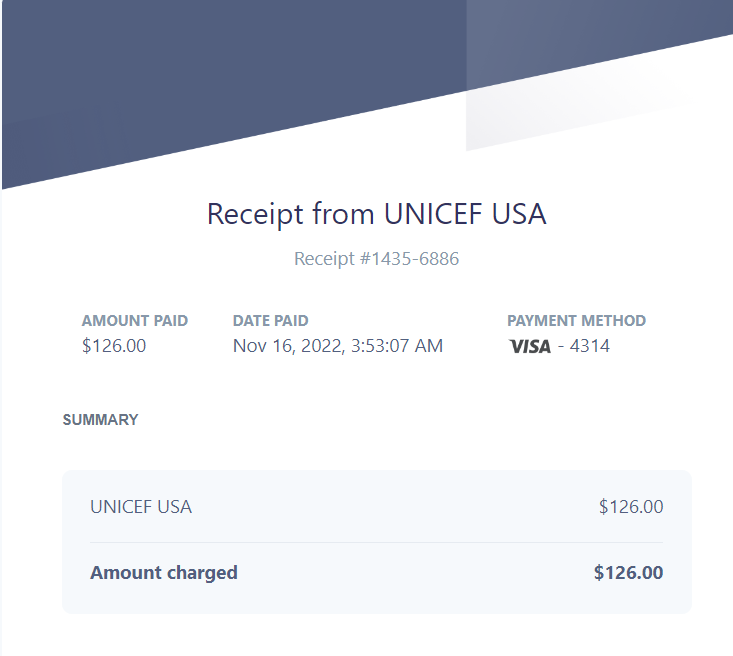Click the DATE PAID label

tap(271, 321)
